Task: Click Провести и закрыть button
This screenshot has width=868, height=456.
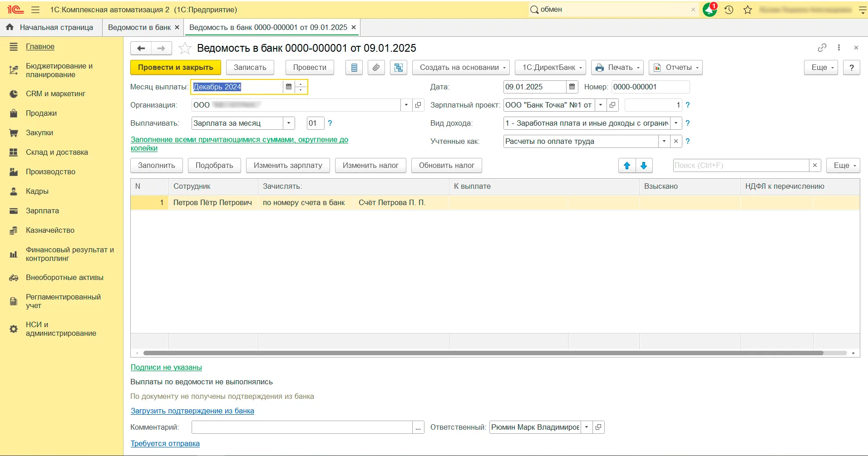Action: (x=175, y=68)
